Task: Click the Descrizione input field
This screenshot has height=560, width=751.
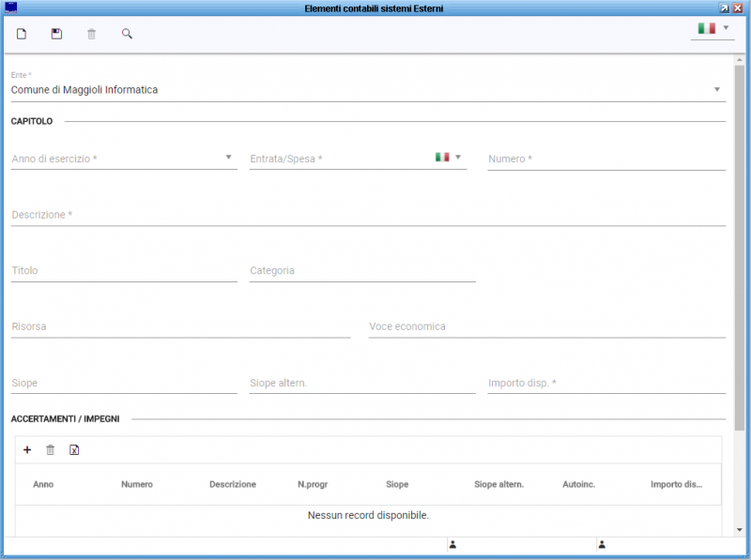Action: (368, 215)
